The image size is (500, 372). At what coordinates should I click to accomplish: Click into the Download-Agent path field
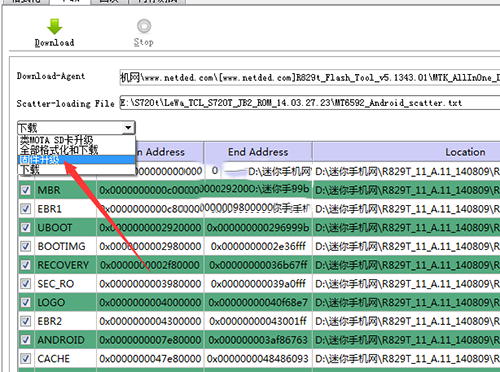point(310,78)
